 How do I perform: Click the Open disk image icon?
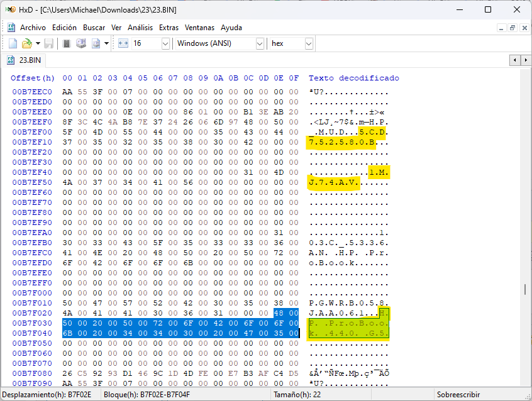[96, 43]
